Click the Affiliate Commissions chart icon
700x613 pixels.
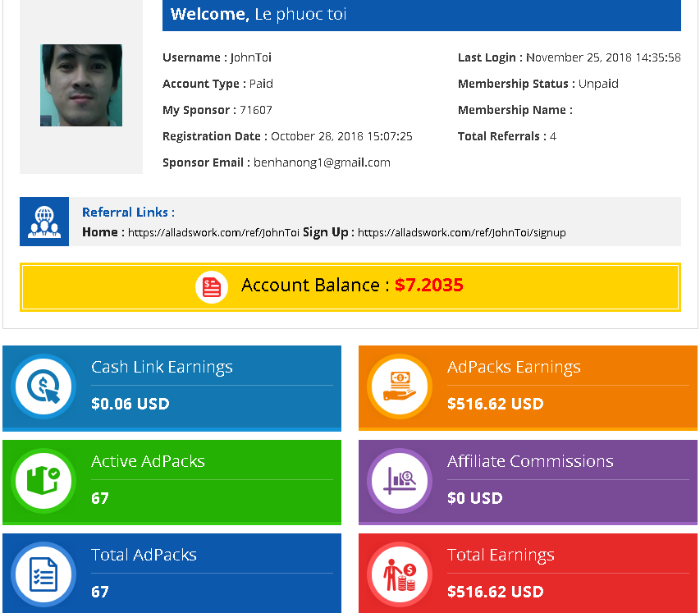pyautogui.click(x=400, y=481)
